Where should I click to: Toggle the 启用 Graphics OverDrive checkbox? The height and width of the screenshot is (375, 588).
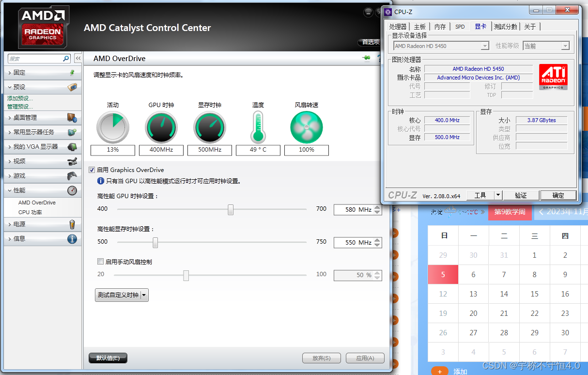[92, 170]
